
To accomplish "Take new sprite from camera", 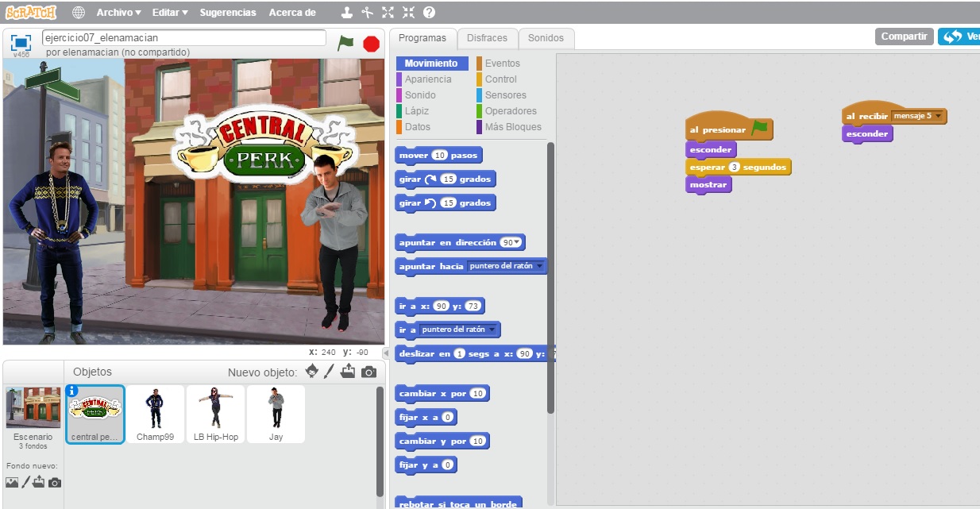I will coord(368,372).
